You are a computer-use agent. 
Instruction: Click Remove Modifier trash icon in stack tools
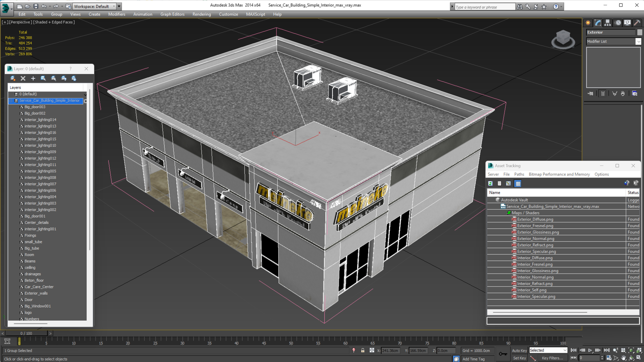(623, 93)
